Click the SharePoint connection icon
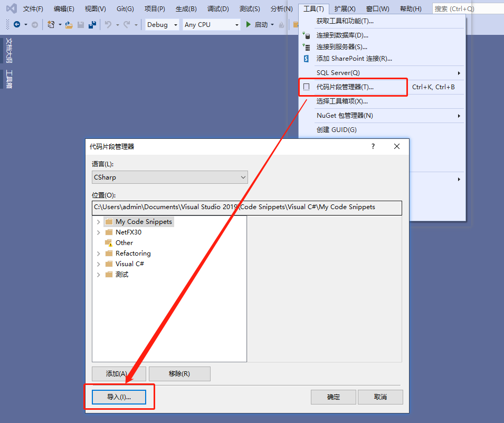This screenshot has height=423, width=504. pos(306,59)
